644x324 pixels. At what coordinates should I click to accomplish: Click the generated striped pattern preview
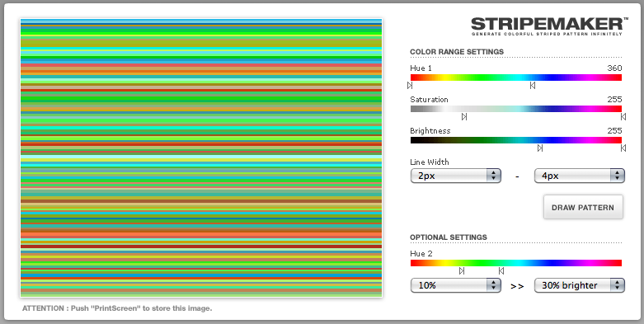201,157
